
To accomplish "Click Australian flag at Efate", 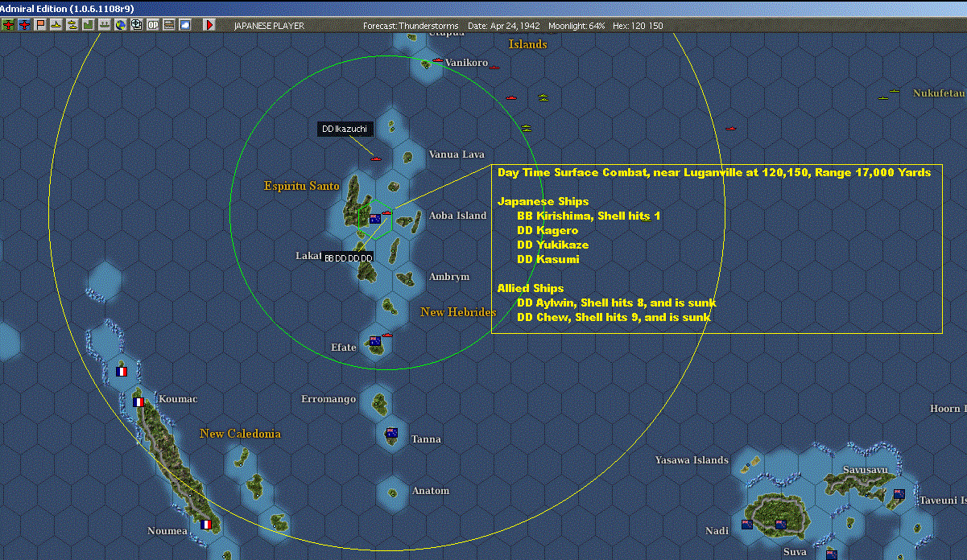I will point(374,341).
